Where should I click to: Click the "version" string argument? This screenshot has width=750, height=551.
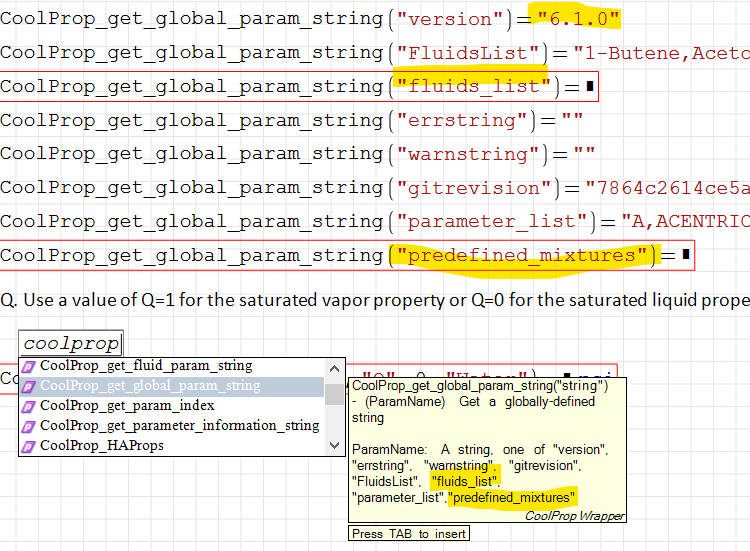pos(451,19)
